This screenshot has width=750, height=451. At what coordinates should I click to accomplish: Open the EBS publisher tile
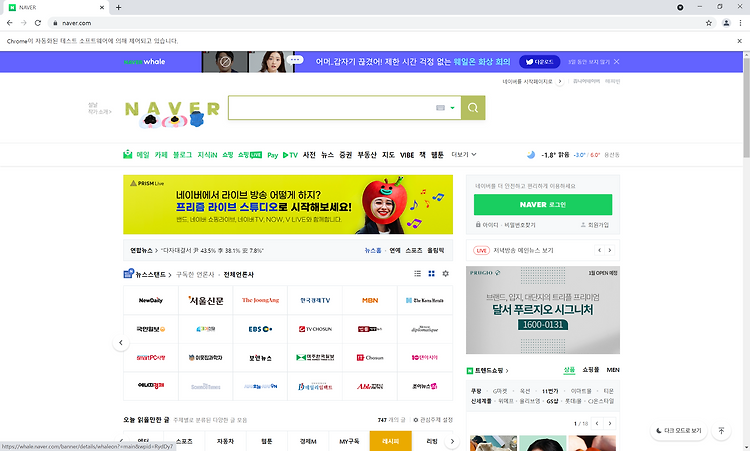[260, 329]
